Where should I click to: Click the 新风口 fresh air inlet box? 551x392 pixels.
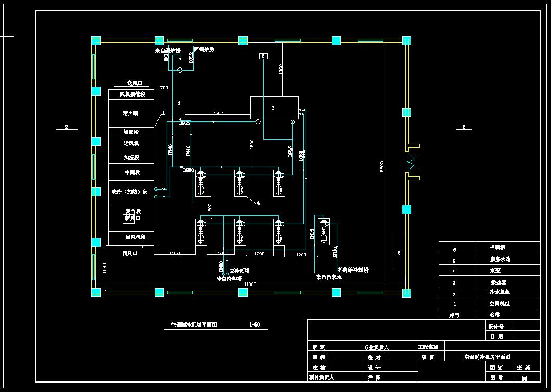coord(129,219)
